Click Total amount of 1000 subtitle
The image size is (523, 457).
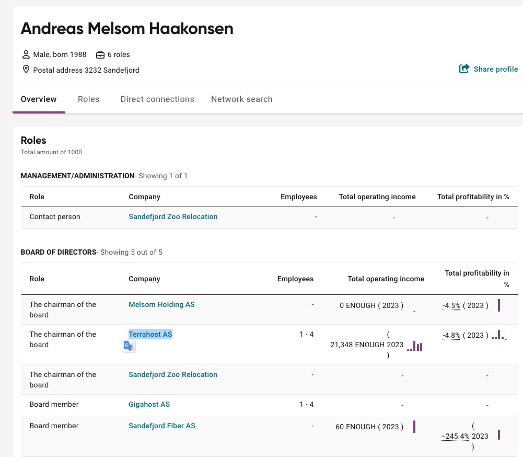51,152
